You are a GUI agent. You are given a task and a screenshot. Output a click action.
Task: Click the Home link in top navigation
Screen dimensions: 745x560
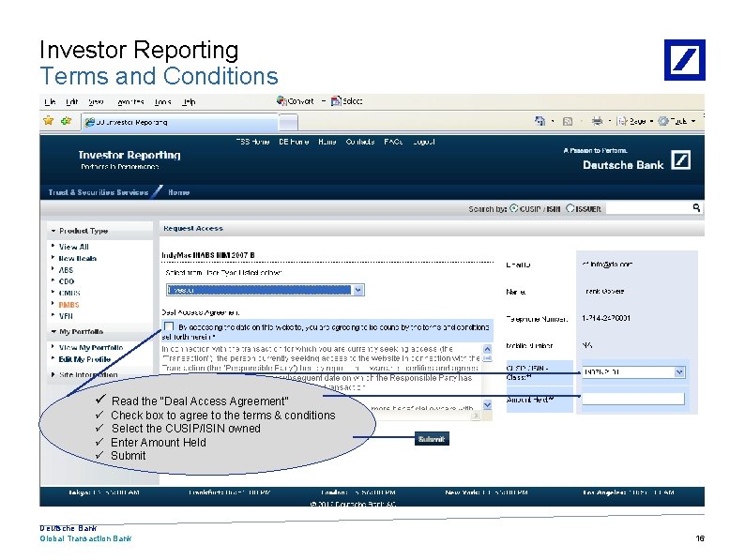[327, 142]
